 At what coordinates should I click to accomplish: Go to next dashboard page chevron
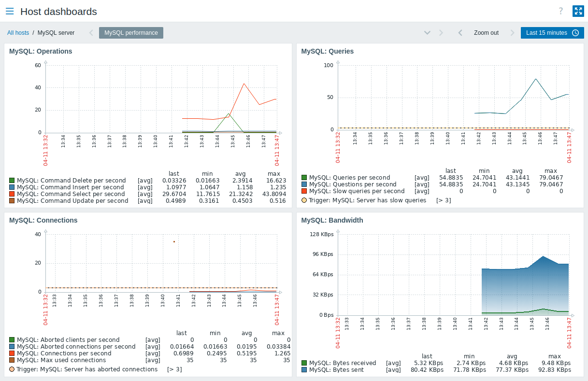(x=441, y=32)
